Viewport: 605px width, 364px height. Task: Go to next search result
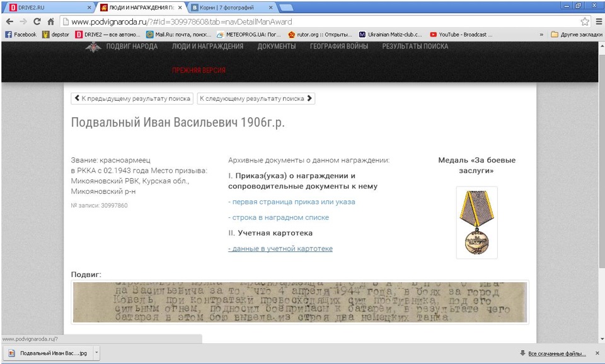tap(256, 98)
